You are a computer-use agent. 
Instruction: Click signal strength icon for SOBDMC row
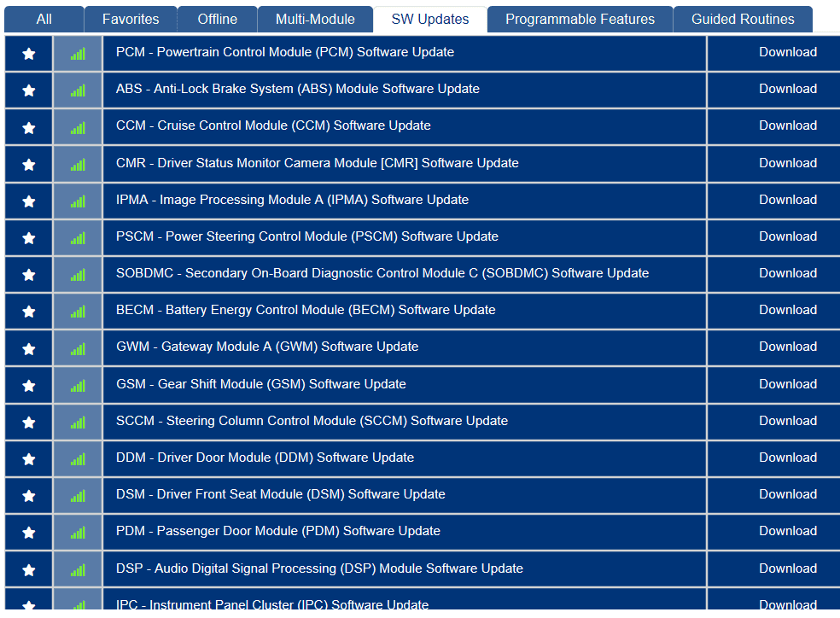(x=78, y=275)
